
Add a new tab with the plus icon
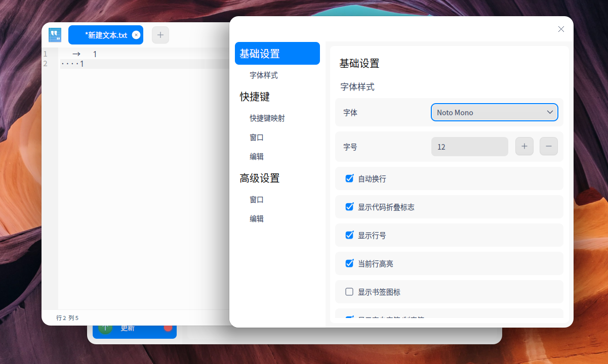(160, 35)
